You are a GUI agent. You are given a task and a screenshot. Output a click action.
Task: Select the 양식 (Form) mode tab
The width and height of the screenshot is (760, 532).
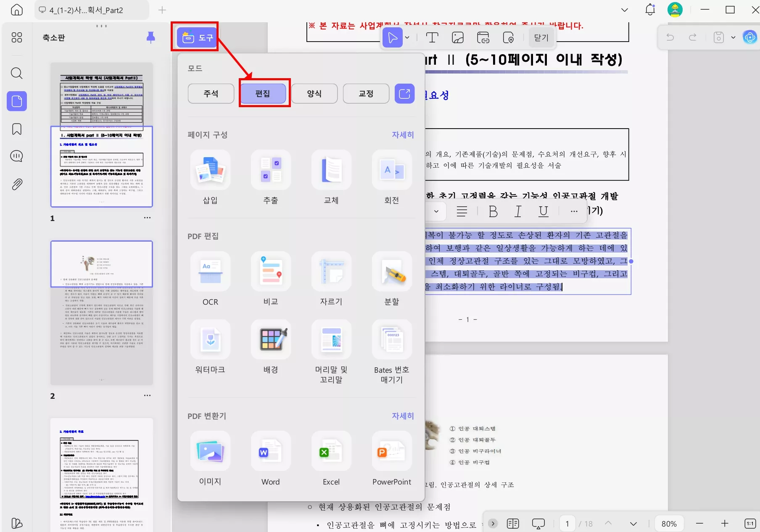[x=314, y=93]
